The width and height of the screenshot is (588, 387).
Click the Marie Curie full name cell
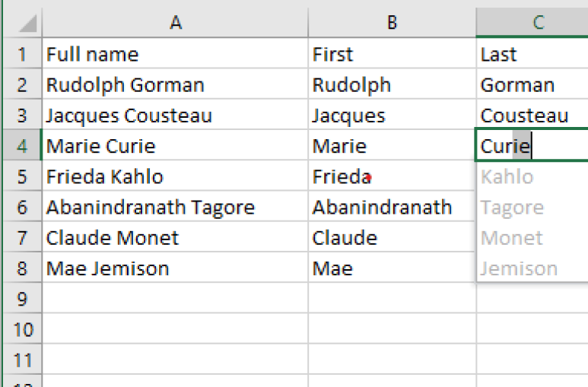pos(175,145)
